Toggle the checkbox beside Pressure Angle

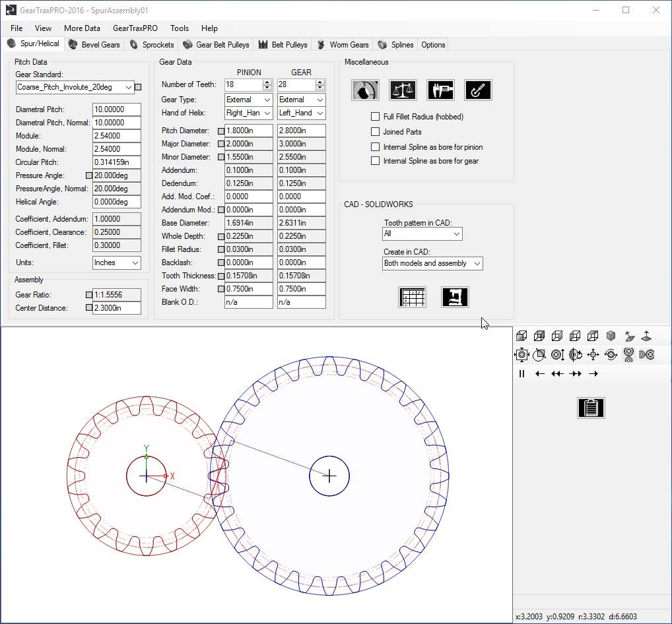[89, 175]
